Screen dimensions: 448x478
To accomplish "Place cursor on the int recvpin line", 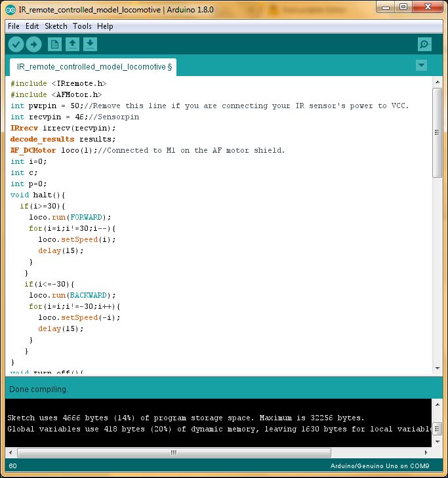I will pos(75,117).
